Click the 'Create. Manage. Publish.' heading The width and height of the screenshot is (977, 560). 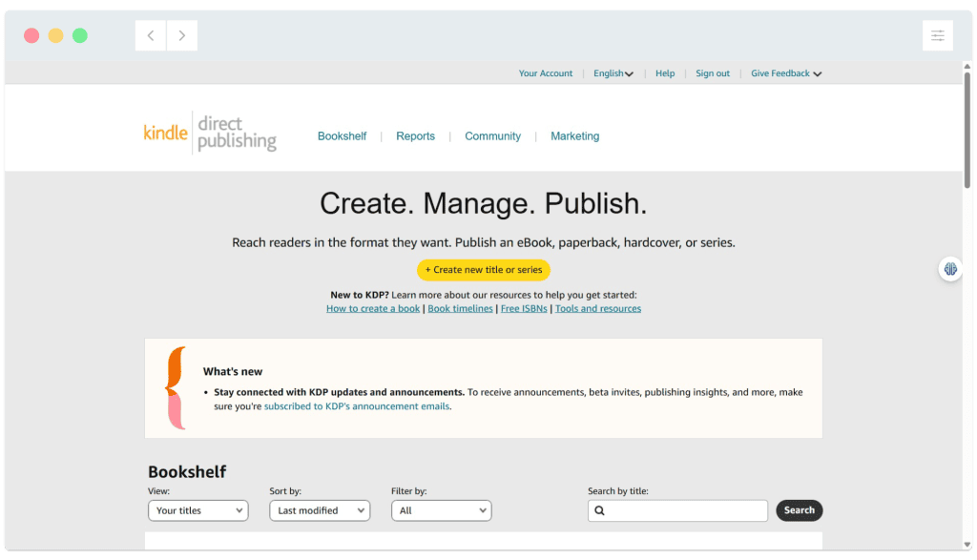click(x=484, y=203)
